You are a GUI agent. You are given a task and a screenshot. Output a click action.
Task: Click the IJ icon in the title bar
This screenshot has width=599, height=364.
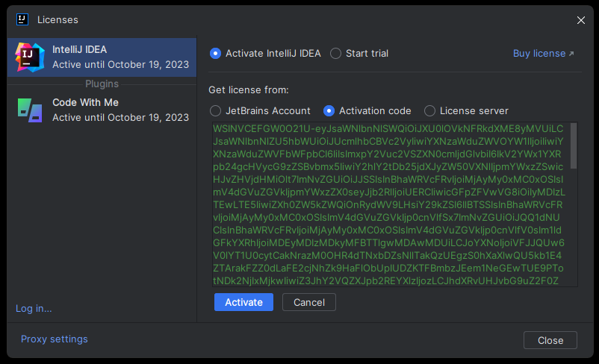tap(22, 19)
